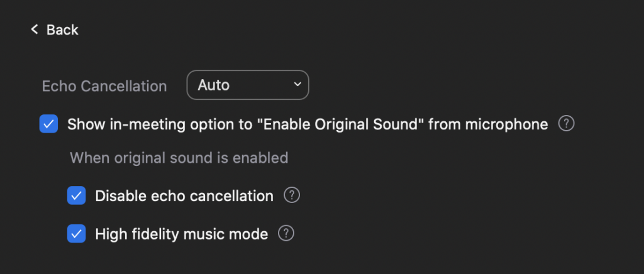Click the Back text label
This screenshot has height=274, width=644.
62,30
